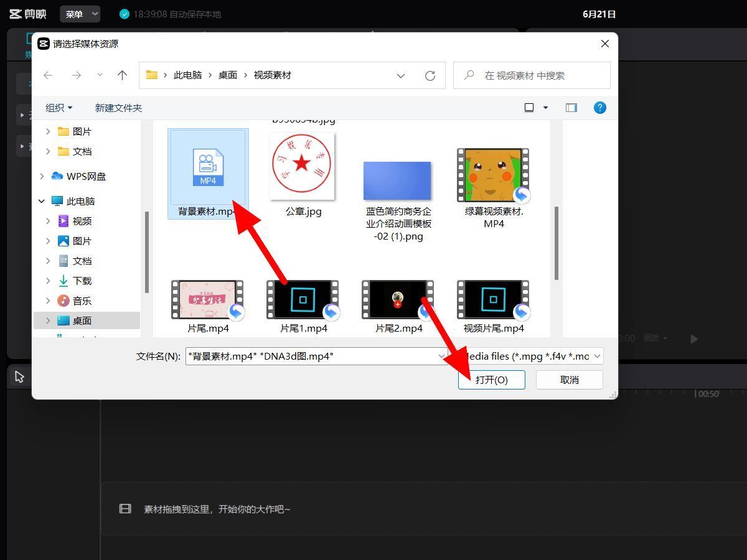This screenshot has height=560, width=747.
Task: Select the 片尾.mp4 video file
Action: [208, 300]
